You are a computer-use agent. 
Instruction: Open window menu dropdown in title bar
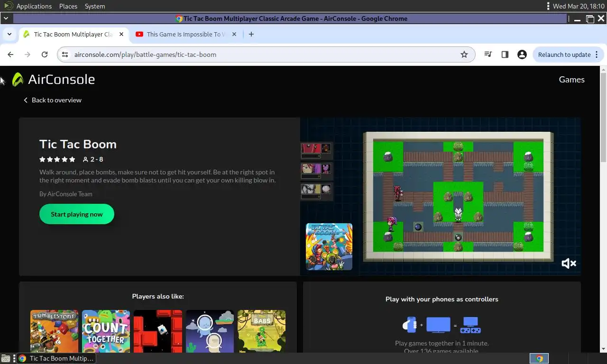[6, 18]
